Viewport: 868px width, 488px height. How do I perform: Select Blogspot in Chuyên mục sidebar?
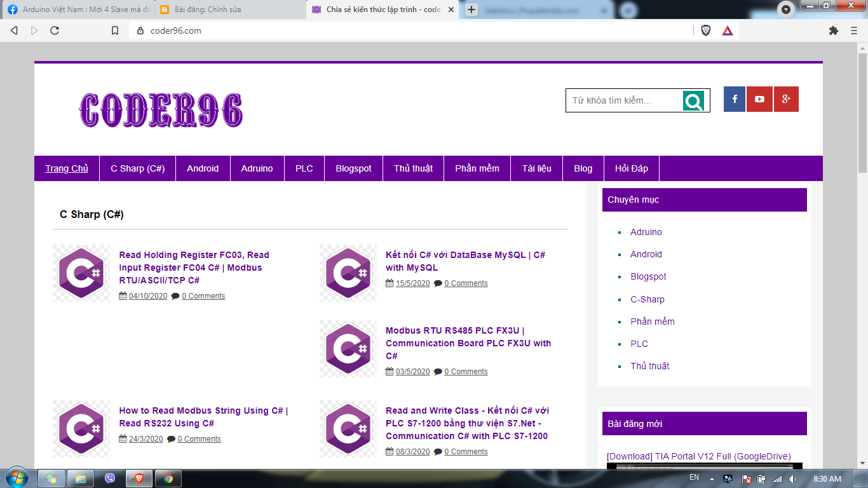tap(648, 276)
